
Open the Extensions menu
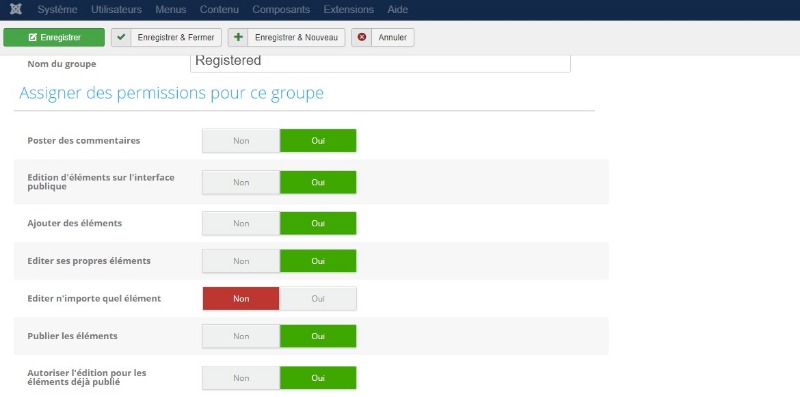[x=348, y=10]
